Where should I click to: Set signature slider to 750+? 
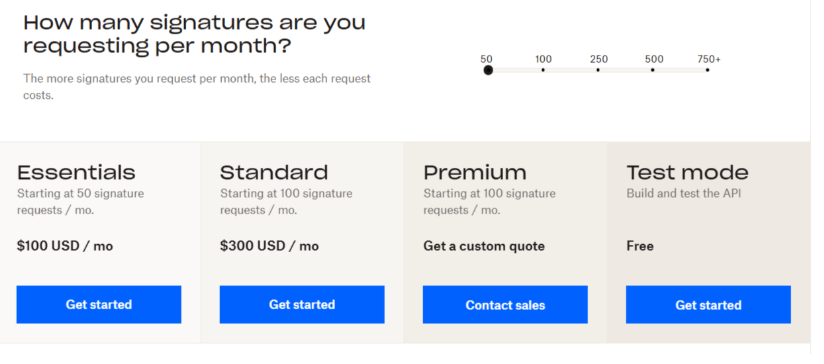[x=707, y=70]
